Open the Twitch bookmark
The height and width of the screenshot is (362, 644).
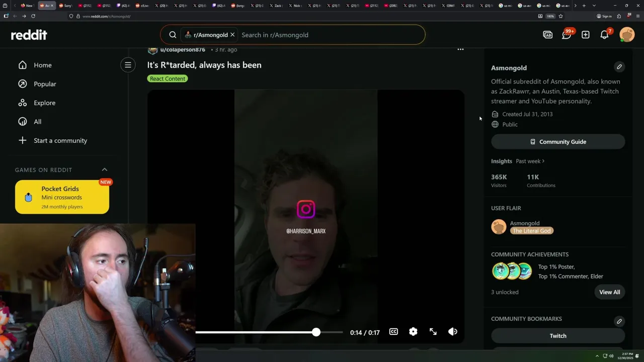(558, 336)
